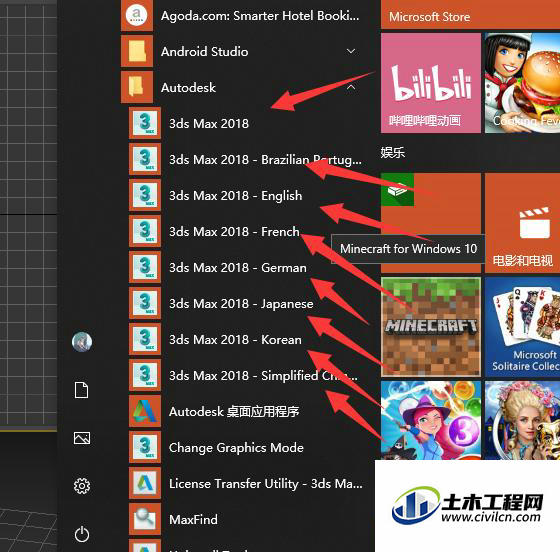The width and height of the screenshot is (560, 552).
Task: Select the Agoda.com Smarter Hotel Booking label
Action: (260, 16)
